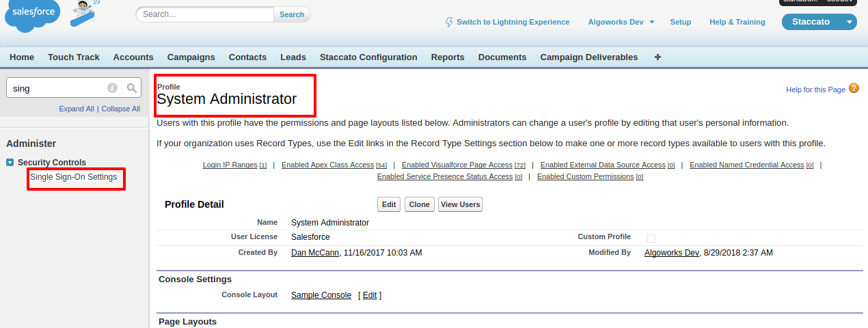Toggle the Custom Profile checkbox
This screenshot has height=328, width=868.
coord(651,238)
